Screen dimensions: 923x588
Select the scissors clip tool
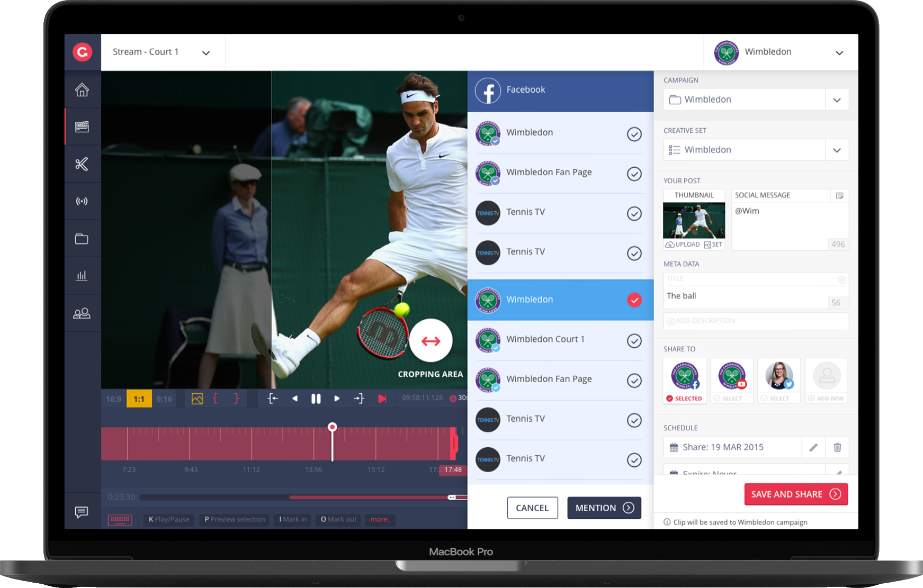(82, 164)
